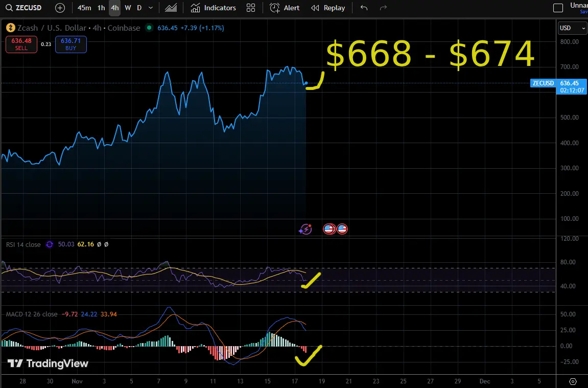Click the add symbol plus icon
Screen dimensions: 588x388
point(60,8)
